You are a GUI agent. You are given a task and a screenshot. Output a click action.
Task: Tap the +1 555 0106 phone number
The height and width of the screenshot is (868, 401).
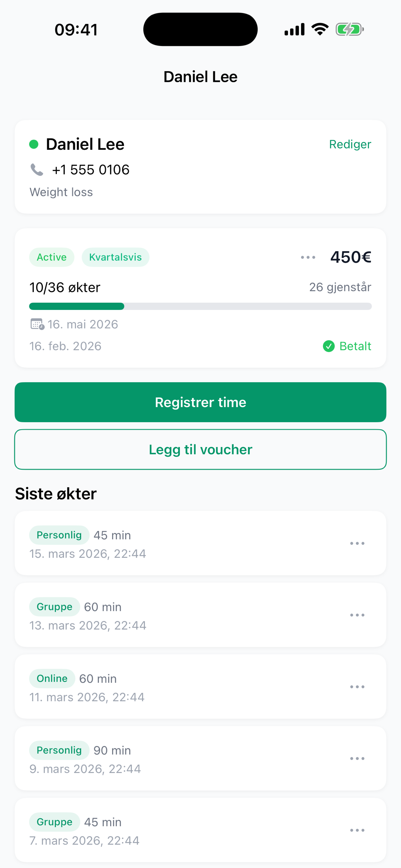(x=91, y=170)
